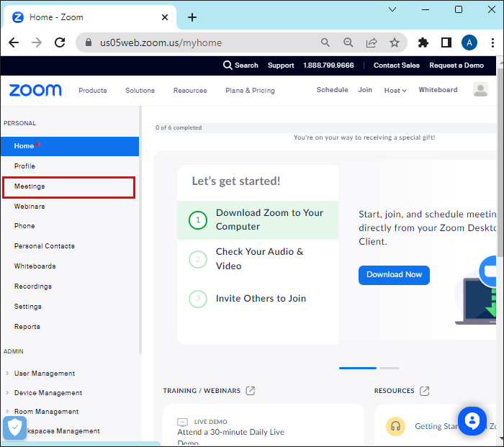Open Whiteboard from the header
Screen dimensions: 504x447
pos(438,90)
